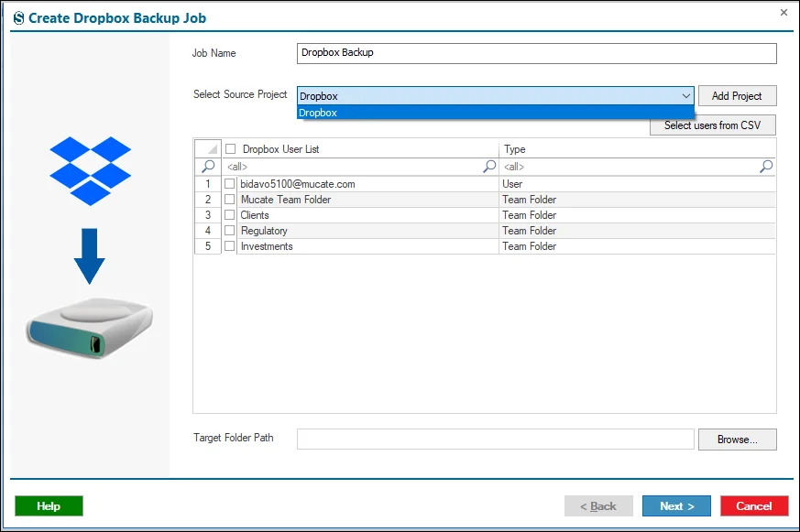The width and height of the screenshot is (800, 532).
Task: Click row number 3 header
Action: pos(208,215)
